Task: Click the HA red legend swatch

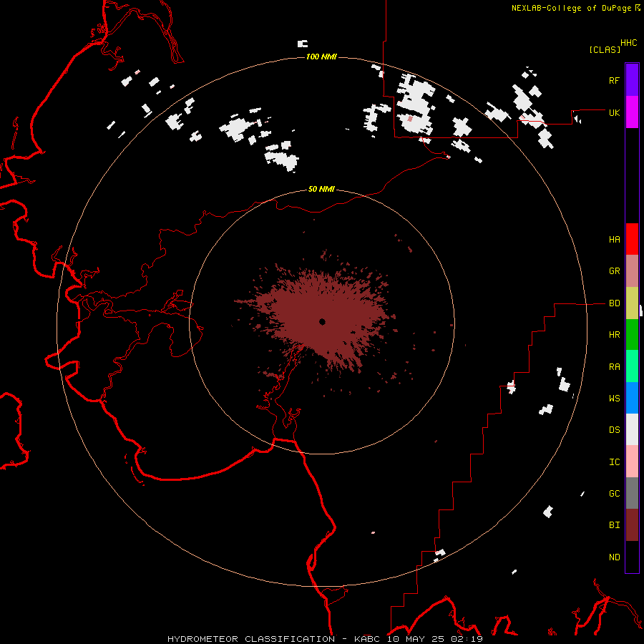Action: pos(632,239)
